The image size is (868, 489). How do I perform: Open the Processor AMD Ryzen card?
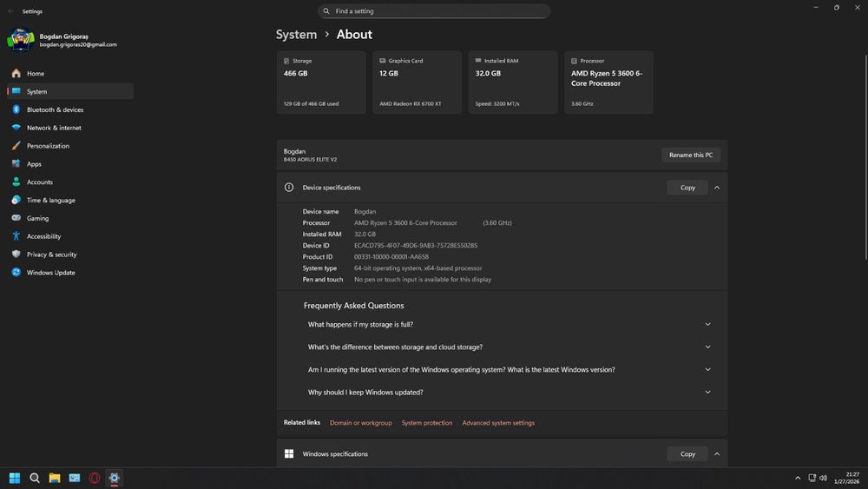[609, 83]
